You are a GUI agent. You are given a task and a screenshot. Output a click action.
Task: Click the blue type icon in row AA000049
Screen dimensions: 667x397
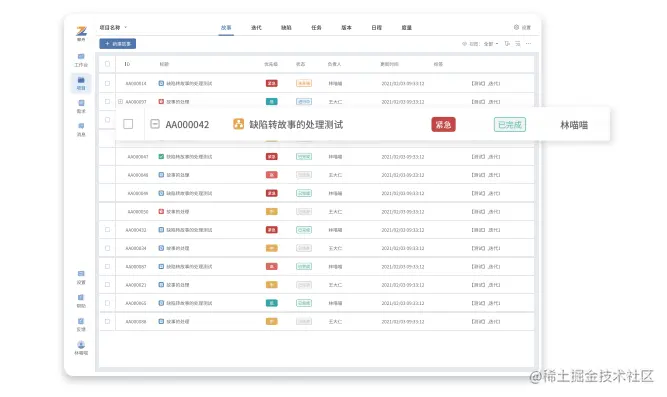tap(161, 193)
